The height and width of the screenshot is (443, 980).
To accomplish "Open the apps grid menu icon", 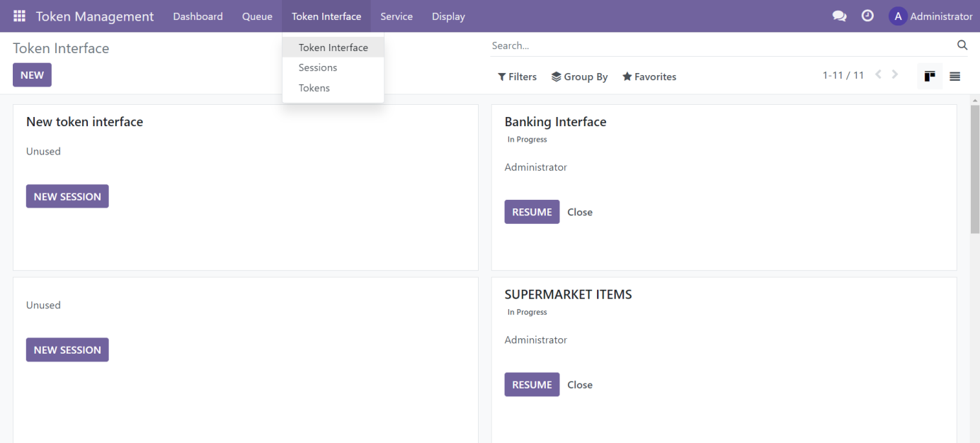I will point(19,16).
